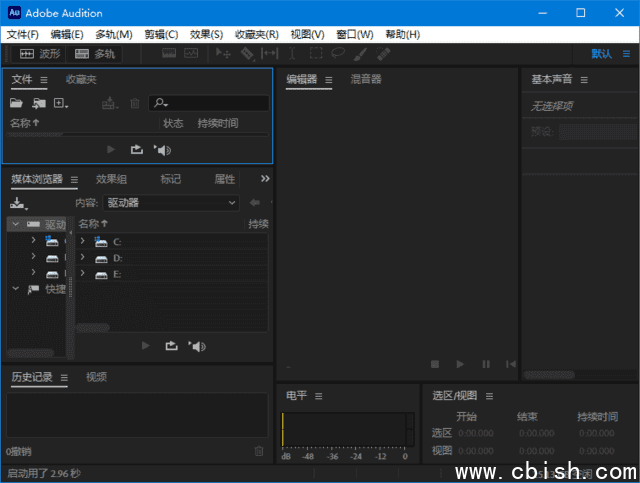Screen dimensions: 640x483
Task: Expand C: drive in list
Action: click(82, 241)
